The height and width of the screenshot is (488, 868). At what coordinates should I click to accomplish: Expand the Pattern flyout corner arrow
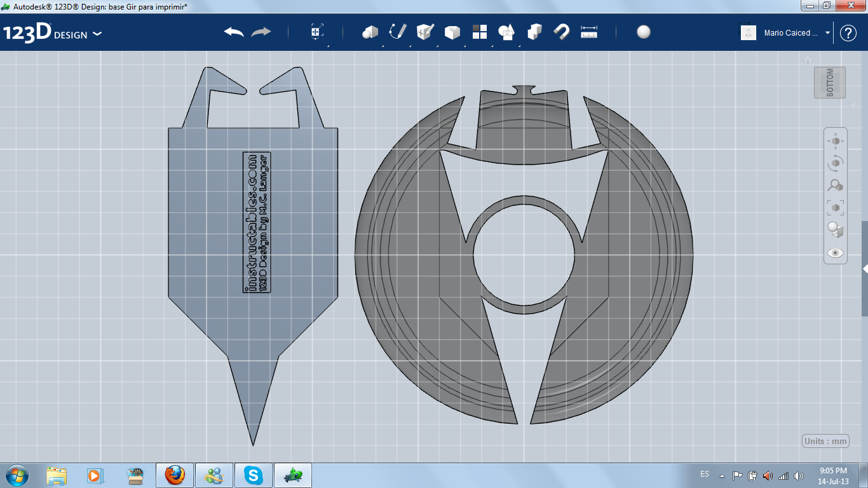pos(492,46)
